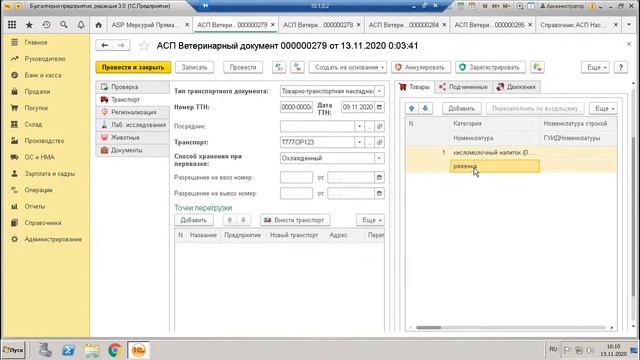Screen dimensions: 640x360
Task: Open Favorites star in top panel
Action: coord(29,25)
